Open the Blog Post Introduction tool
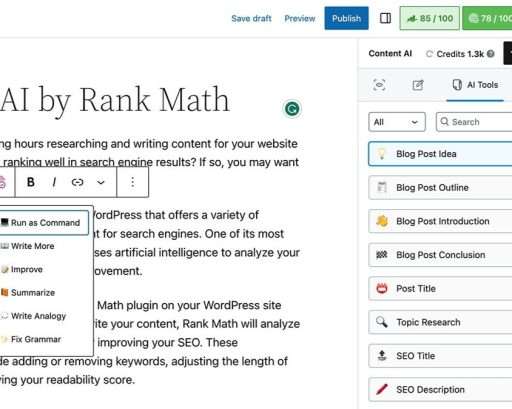 click(x=440, y=221)
